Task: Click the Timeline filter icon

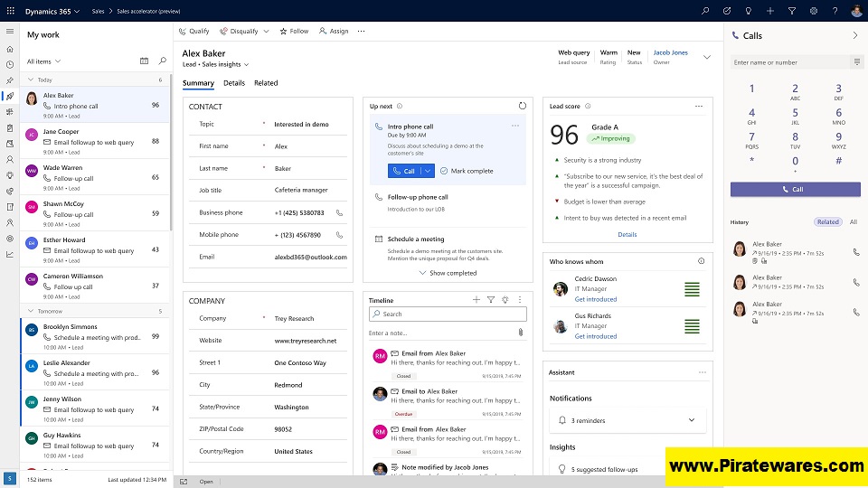Action: [x=491, y=300]
